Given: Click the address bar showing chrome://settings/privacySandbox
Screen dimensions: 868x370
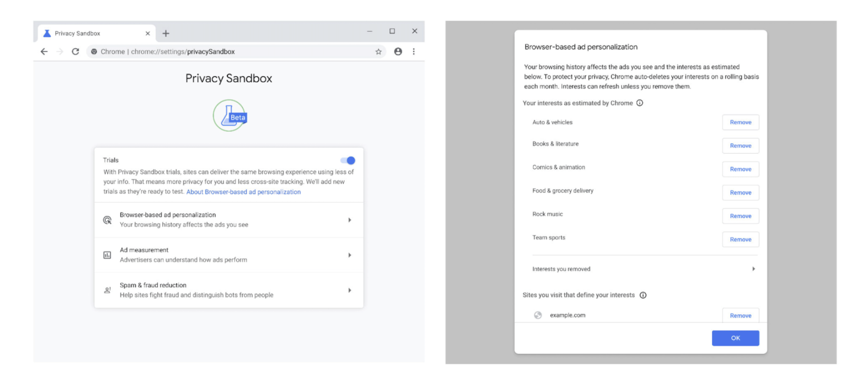Looking at the screenshot, I should 236,52.
